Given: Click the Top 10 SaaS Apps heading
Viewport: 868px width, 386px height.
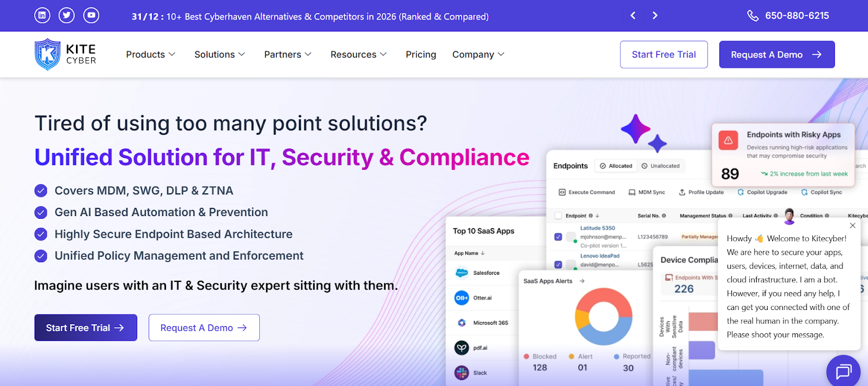Looking at the screenshot, I should [483, 231].
